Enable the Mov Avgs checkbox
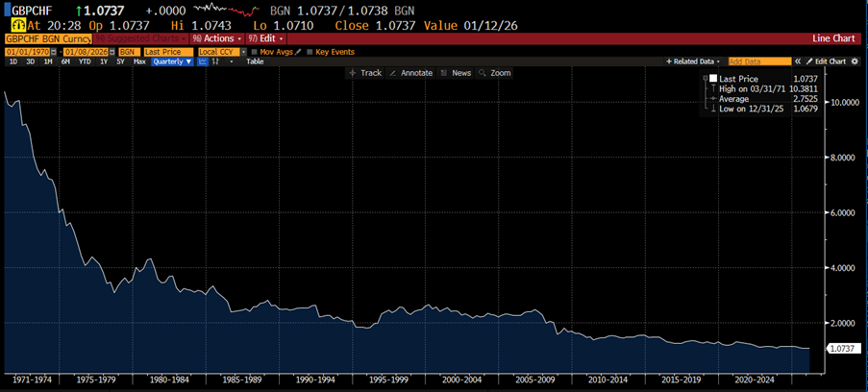Screen dimensions: 868x392 (254, 51)
